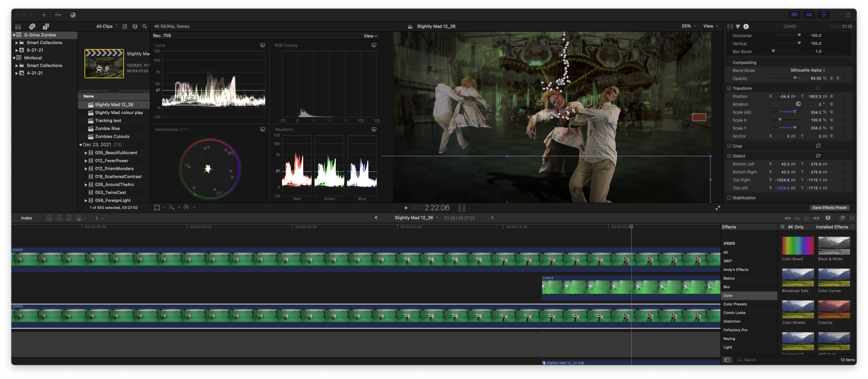
Task: Enable the Stabilization checkbox
Action: point(729,198)
